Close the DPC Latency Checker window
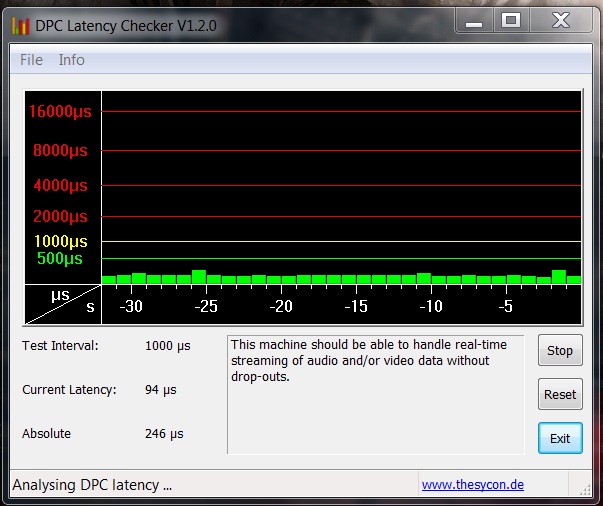This screenshot has width=603, height=506. pyautogui.click(x=561, y=21)
